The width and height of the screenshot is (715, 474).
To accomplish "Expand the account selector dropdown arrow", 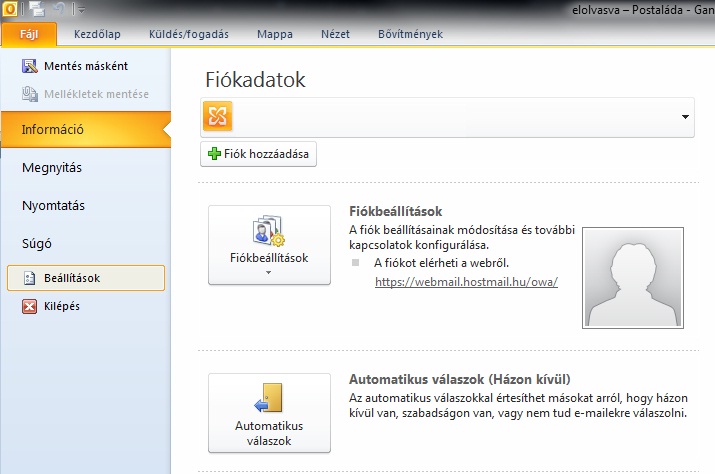I will click(685, 117).
